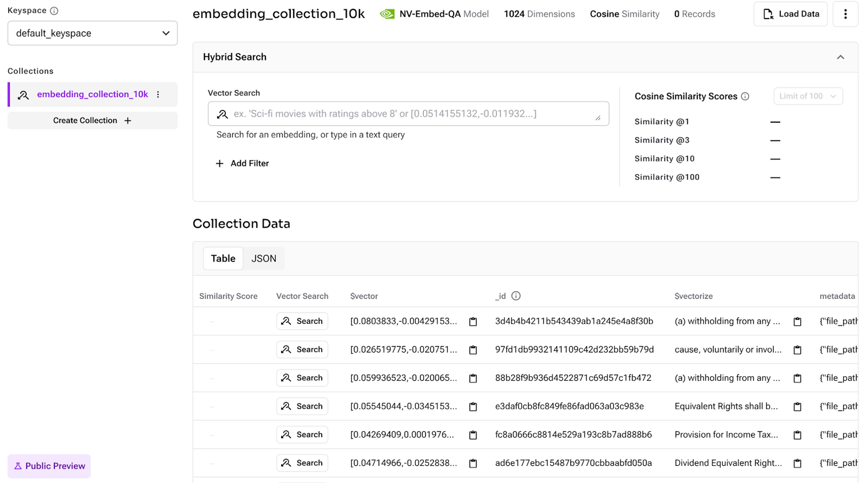Image resolution: width=868 pixels, height=483 pixels.
Task: Click the _id column info icon
Action: coord(516,296)
